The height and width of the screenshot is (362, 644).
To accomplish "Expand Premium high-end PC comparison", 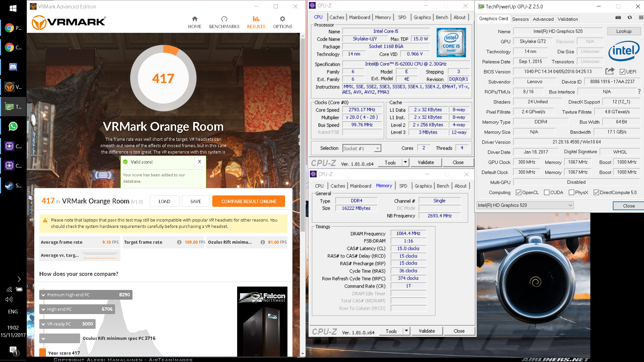I will pyautogui.click(x=86, y=295).
